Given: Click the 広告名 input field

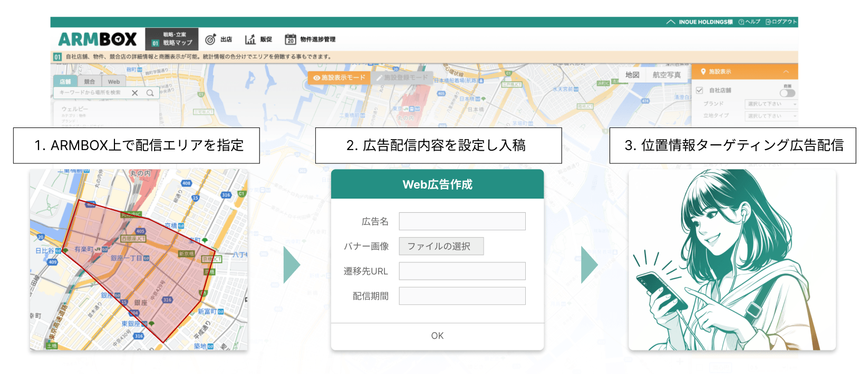Looking at the screenshot, I should pyautogui.click(x=462, y=221).
